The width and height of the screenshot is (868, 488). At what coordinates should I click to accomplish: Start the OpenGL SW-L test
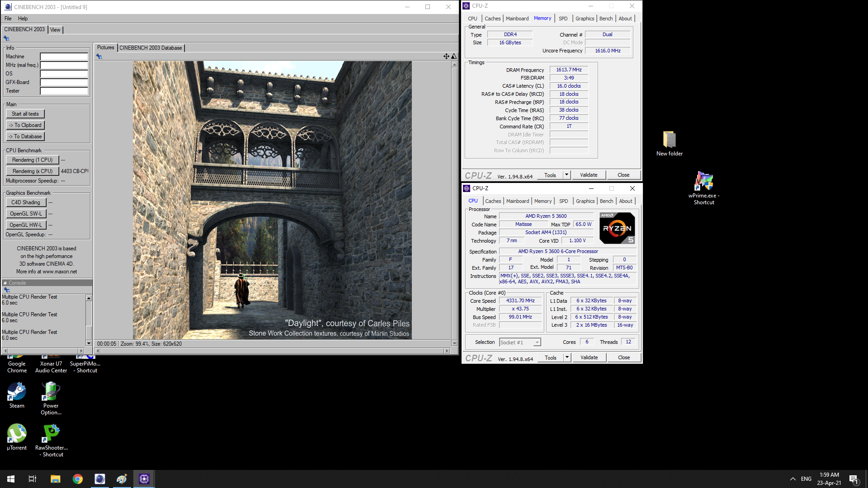tap(26, 214)
